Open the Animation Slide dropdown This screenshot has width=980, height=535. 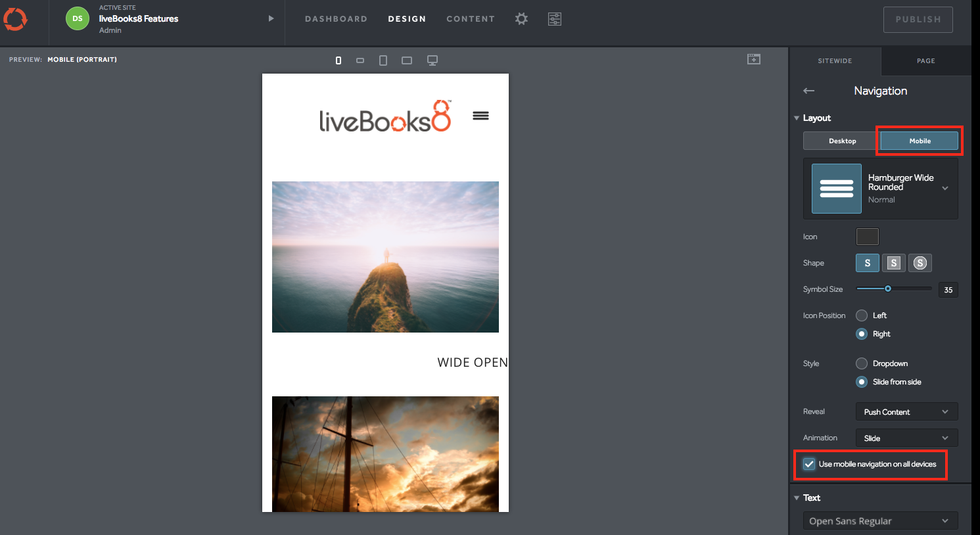[x=906, y=438]
